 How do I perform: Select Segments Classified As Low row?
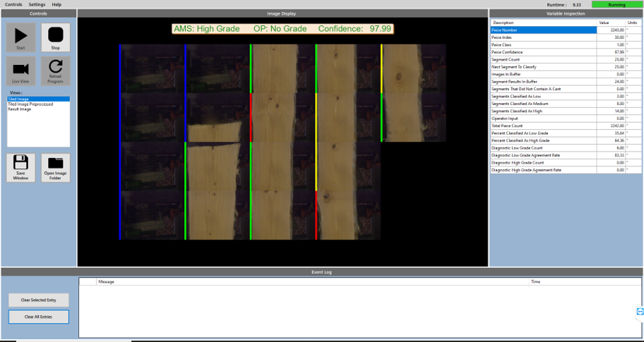pyautogui.click(x=566, y=97)
